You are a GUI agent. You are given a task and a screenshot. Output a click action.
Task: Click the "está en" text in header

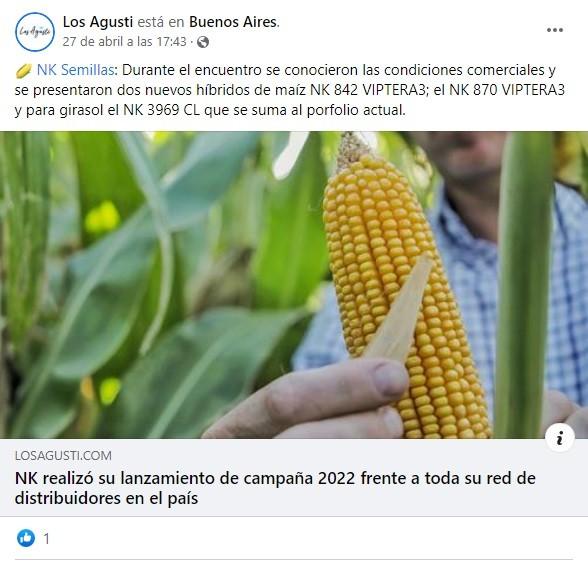click(160, 22)
